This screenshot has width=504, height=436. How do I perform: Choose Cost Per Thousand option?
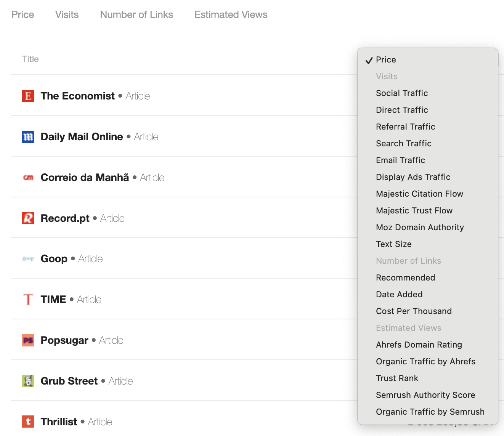tap(428, 311)
